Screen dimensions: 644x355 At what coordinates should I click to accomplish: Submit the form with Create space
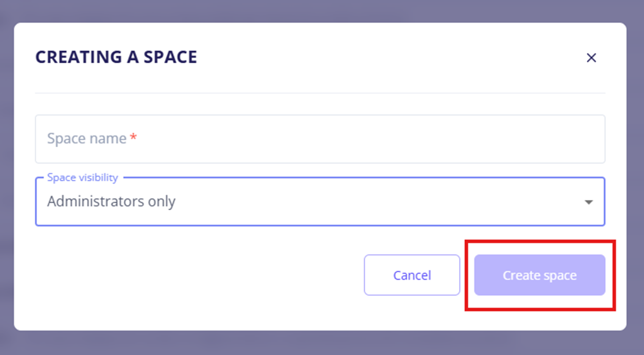tap(539, 275)
